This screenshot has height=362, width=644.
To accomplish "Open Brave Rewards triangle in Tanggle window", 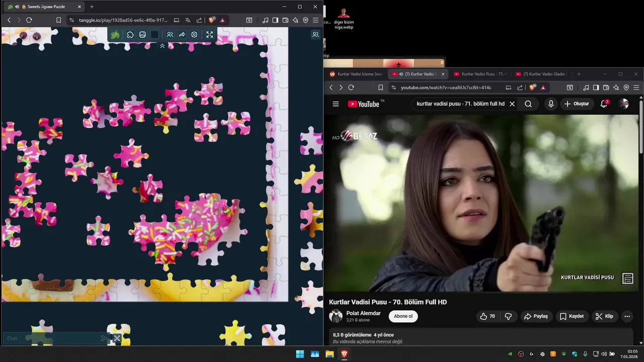I will tap(222, 20).
